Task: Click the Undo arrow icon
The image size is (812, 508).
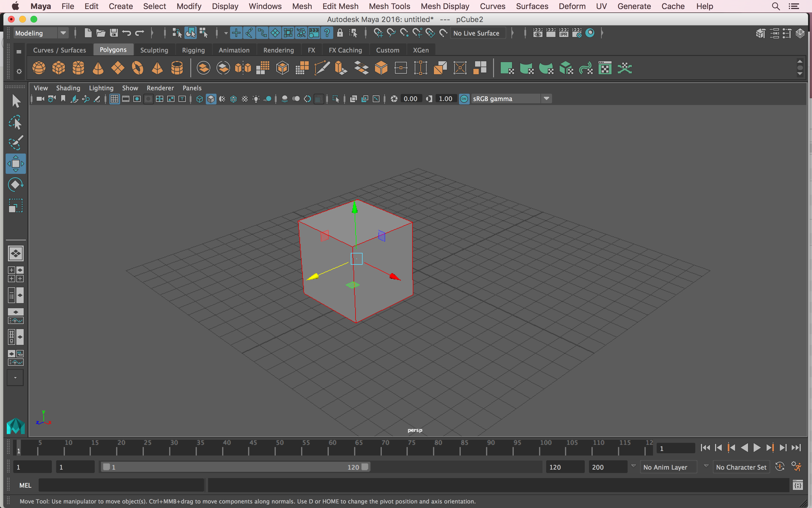Action: [x=127, y=33]
